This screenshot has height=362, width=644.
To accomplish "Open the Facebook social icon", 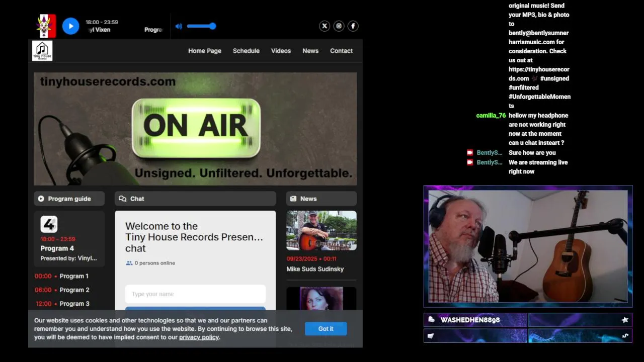I will click(x=353, y=26).
